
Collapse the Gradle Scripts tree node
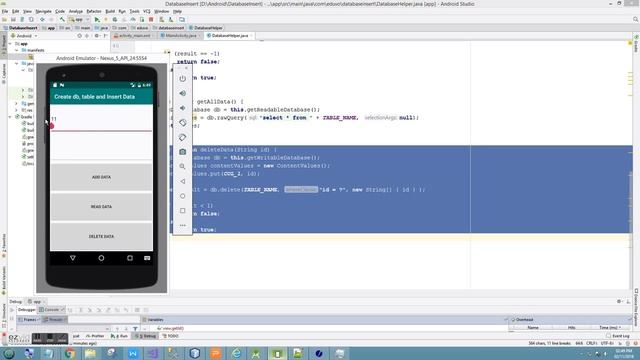[11, 117]
